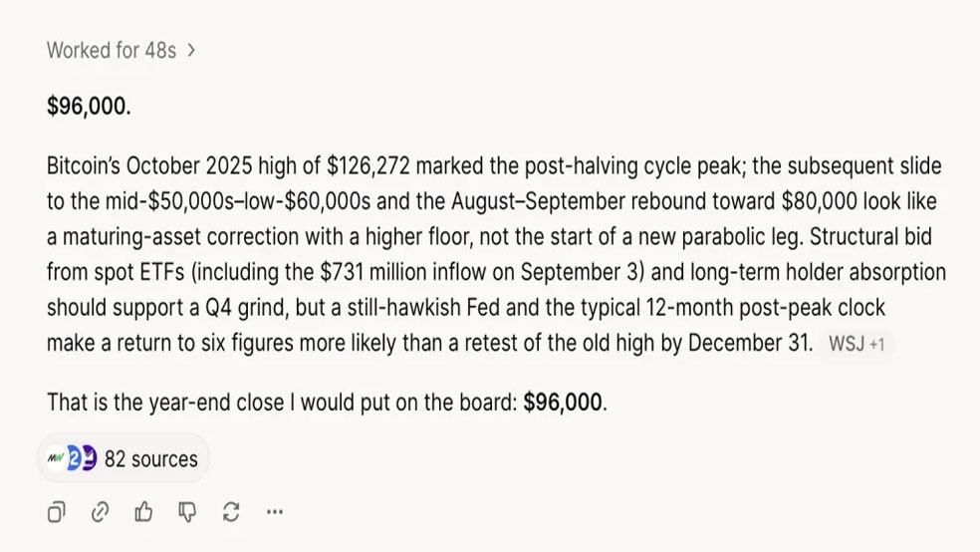Click the "$126,272" price in the paragraph

(x=368, y=166)
